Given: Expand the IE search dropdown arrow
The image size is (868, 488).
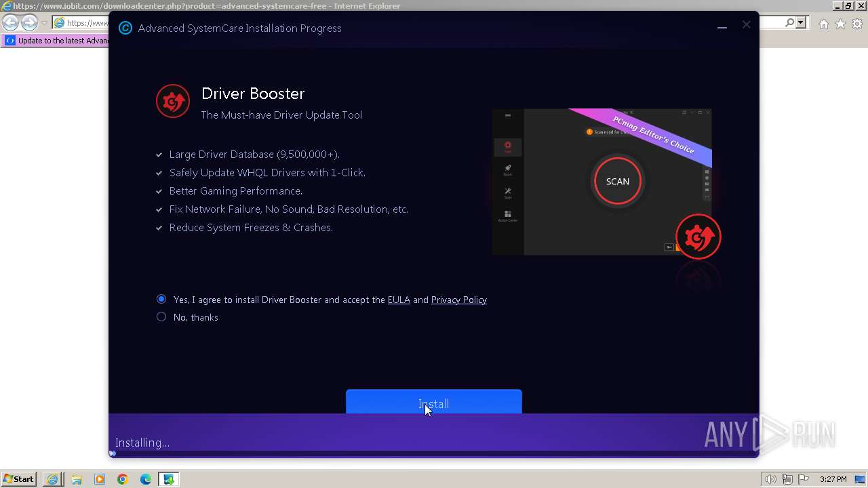Looking at the screenshot, I should click(x=801, y=23).
